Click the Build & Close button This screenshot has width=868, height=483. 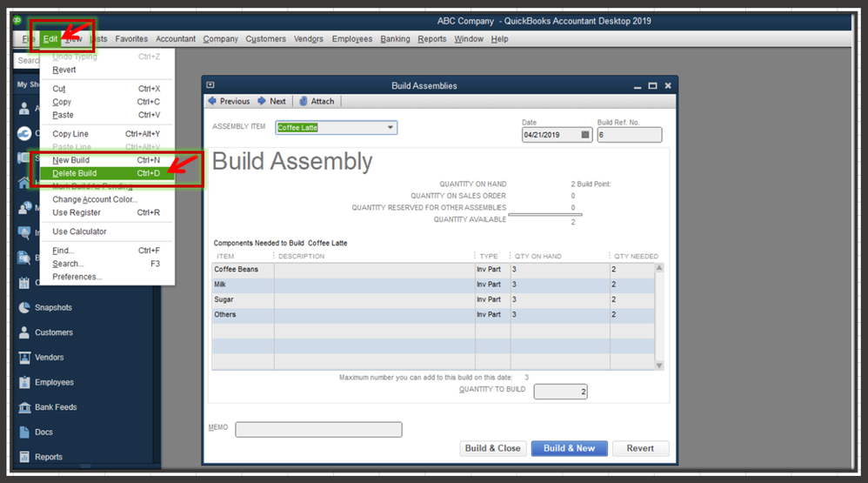492,448
